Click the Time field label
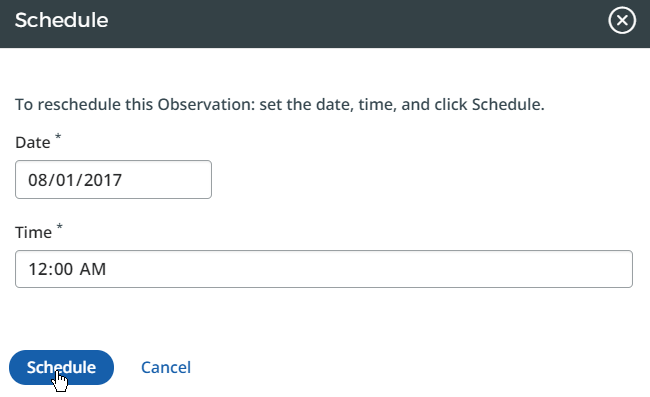This screenshot has height=397, width=650. point(34,232)
